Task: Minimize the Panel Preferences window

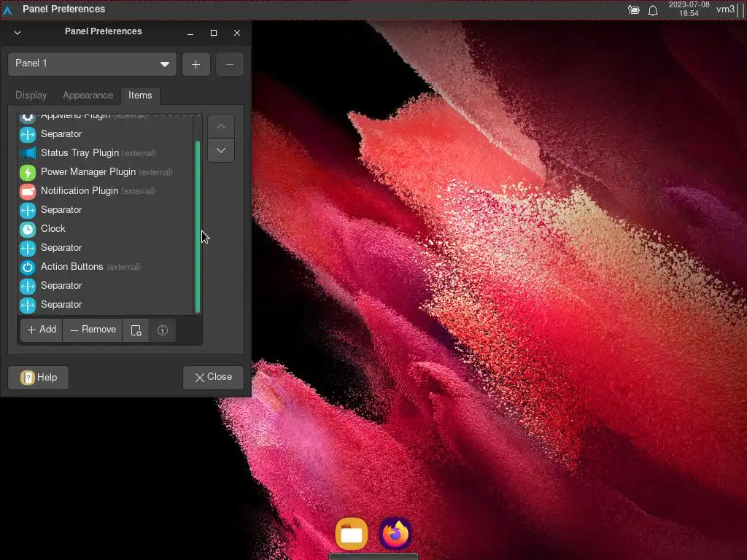Action: (x=190, y=33)
